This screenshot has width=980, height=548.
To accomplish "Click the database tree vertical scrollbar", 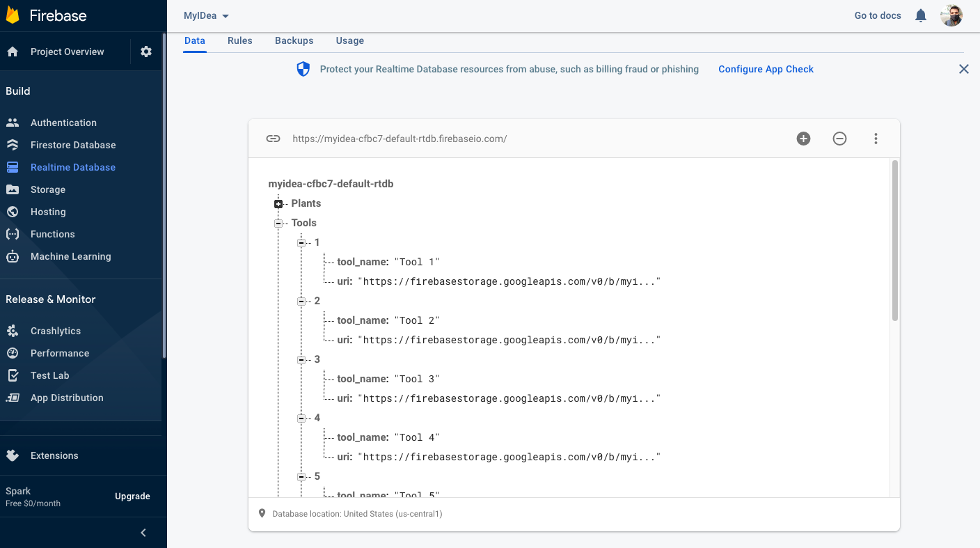I will [x=895, y=241].
